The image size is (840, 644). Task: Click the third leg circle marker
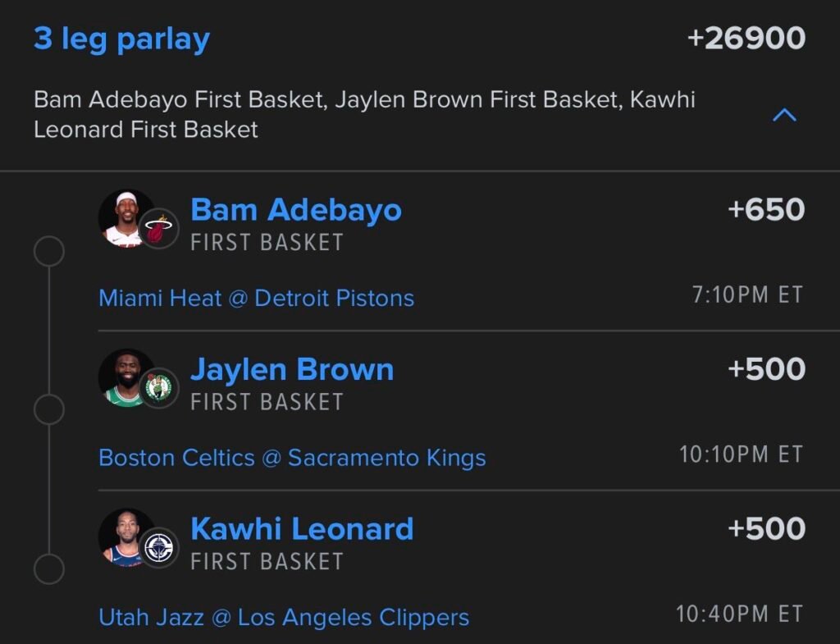(x=49, y=568)
